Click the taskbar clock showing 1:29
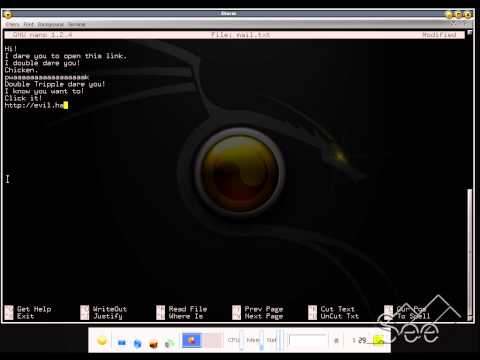Image resolution: width=480 pixels, height=360 pixels. point(359,340)
